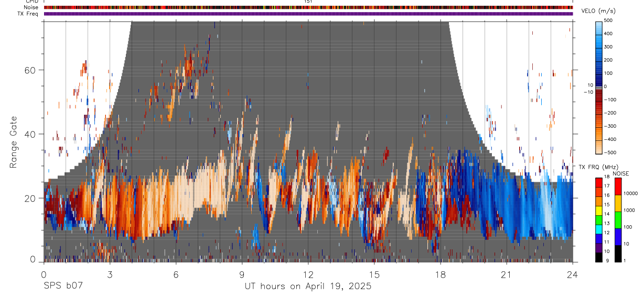Click the SPS b07 beam label
Viewport: 644px width, 297px height.
pyautogui.click(x=63, y=286)
